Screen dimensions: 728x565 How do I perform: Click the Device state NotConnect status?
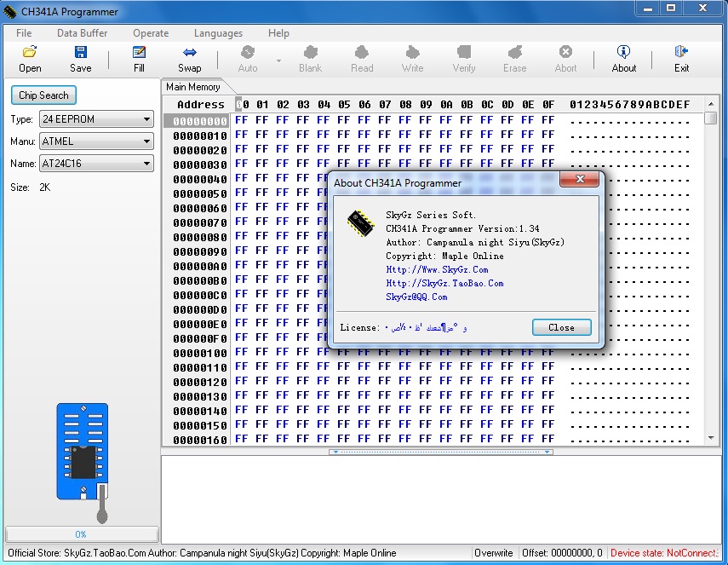pos(664,553)
